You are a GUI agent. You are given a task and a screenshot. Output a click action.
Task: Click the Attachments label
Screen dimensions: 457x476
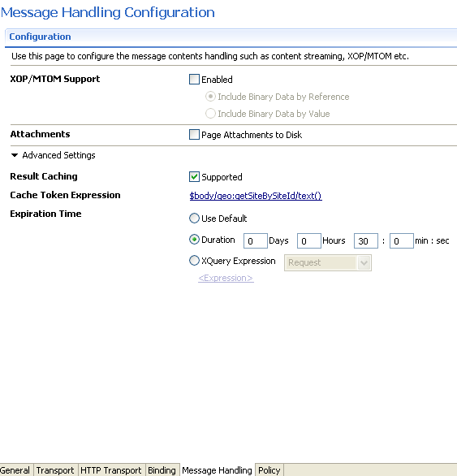40,134
